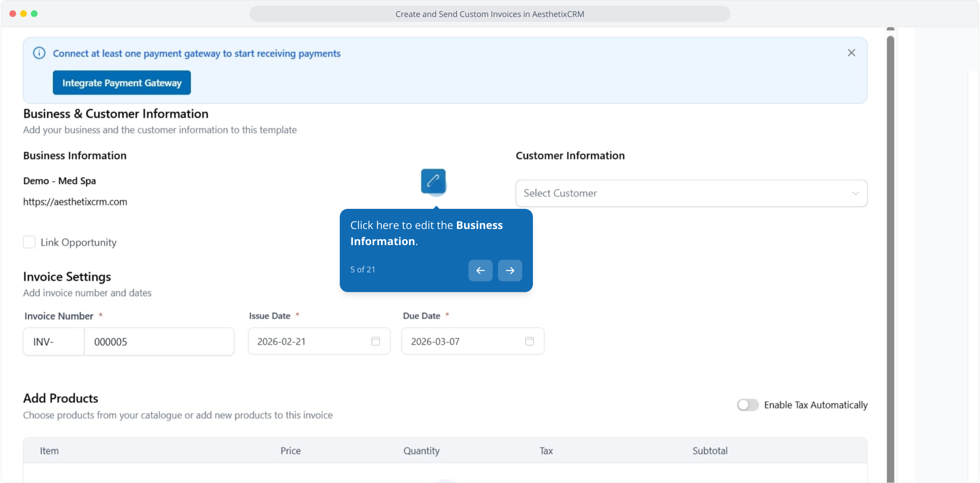Open Due Date calendar icon
The width and height of the screenshot is (980, 483).
pos(529,342)
